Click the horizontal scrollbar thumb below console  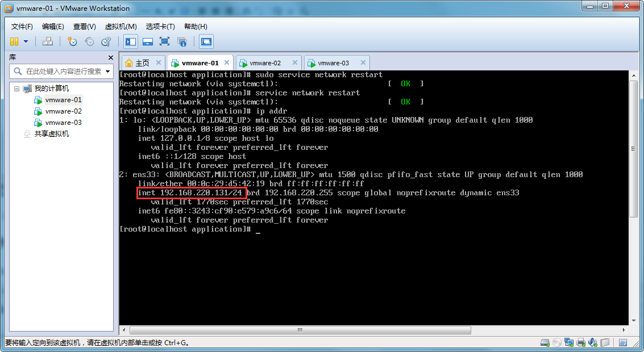click(x=300, y=330)
